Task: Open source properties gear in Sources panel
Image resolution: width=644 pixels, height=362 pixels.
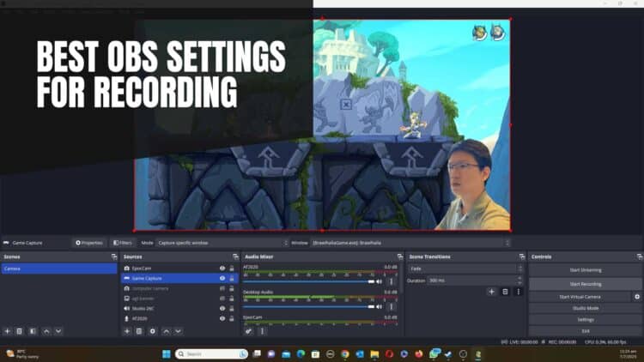Action: click(152, 331)
